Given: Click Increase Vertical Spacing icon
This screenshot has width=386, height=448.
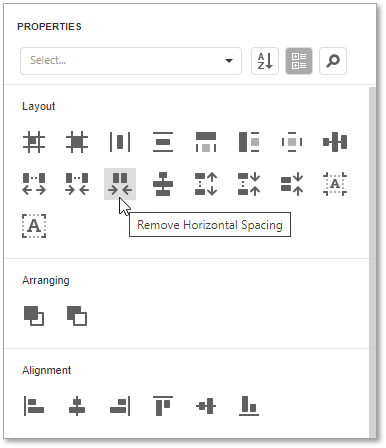Looking at the screenshot, I should tap(206, 184).
